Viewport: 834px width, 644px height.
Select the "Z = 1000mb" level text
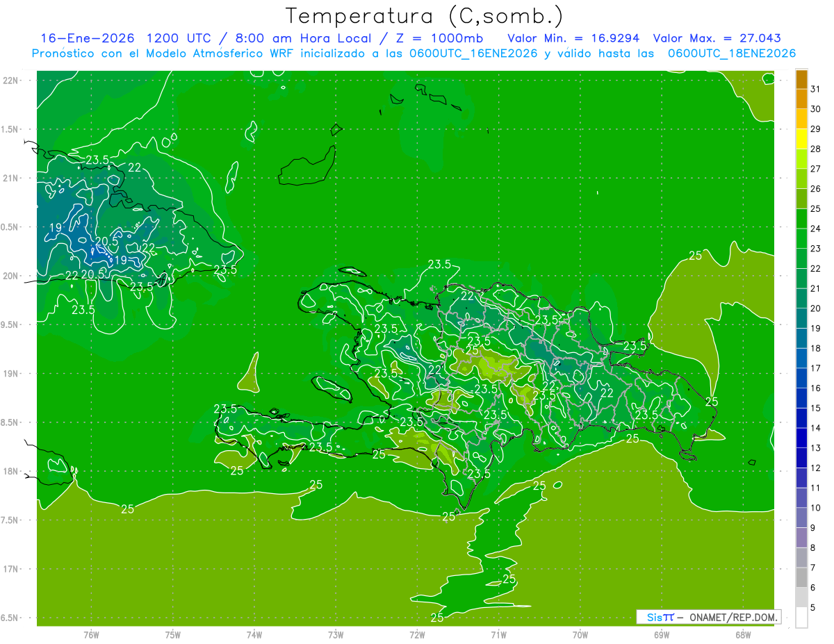[439, 38]
